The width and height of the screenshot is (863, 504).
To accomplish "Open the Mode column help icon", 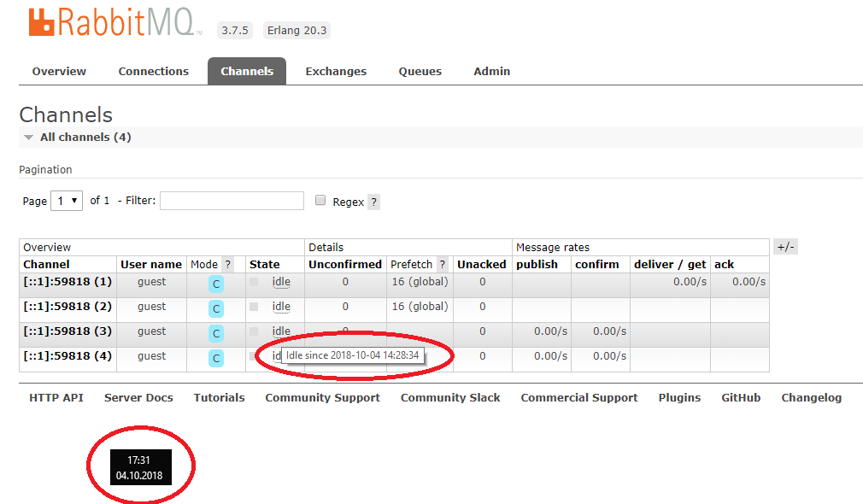I will [228, 265].
